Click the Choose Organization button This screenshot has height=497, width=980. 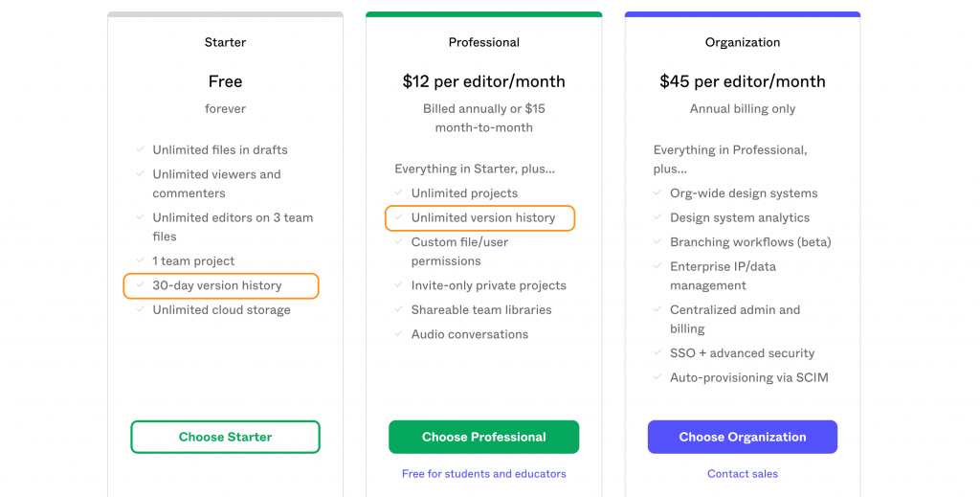(x=742, y=437)
